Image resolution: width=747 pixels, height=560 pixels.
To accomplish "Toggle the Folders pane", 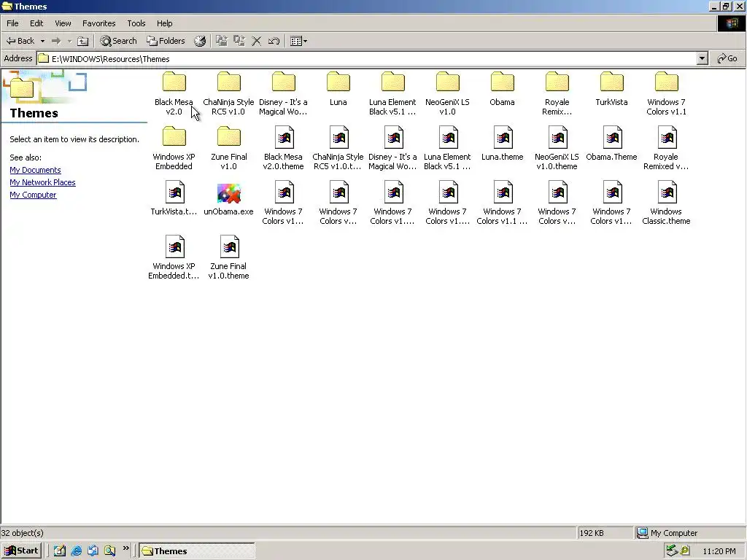I will pos(166,41).
